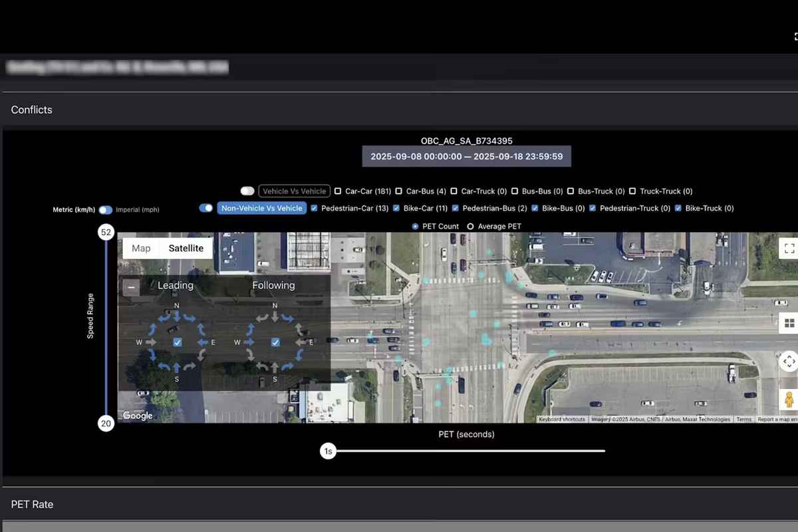Click the Speed Range lower handle at 20
This screenshot has height=532, width=798.
click(106, 424)
